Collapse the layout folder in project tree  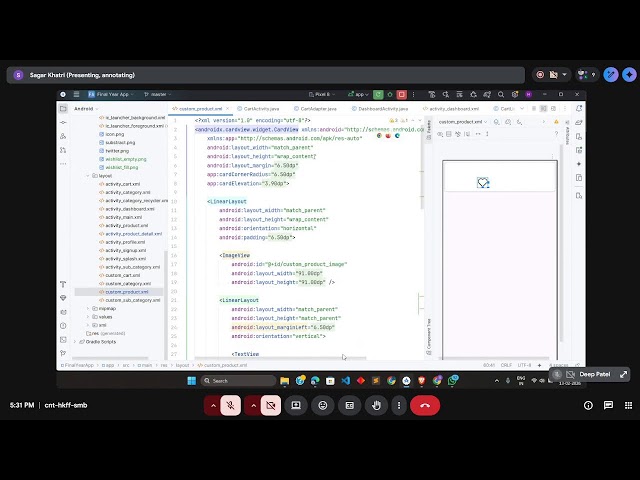(88, 176)
